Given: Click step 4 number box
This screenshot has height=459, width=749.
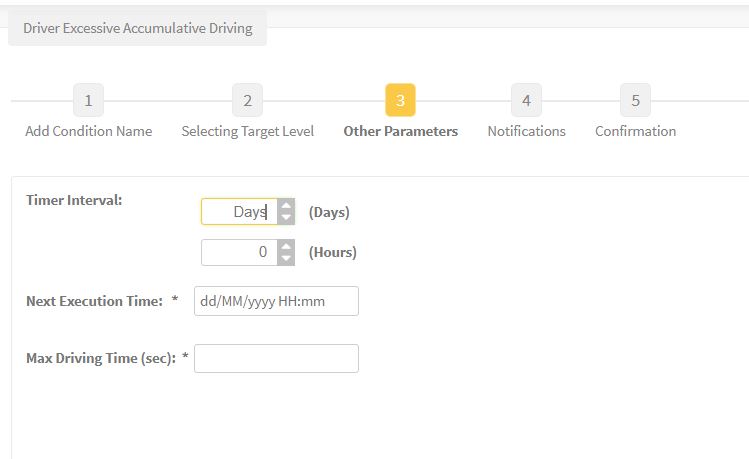Looking at the screenshot, I should (x=526, y=100).
